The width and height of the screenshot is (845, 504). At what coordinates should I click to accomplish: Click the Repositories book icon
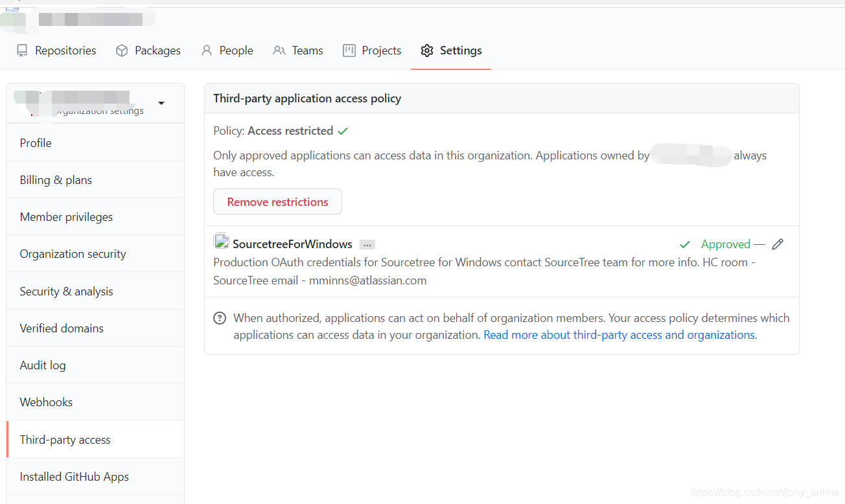[x=22, y=50]
